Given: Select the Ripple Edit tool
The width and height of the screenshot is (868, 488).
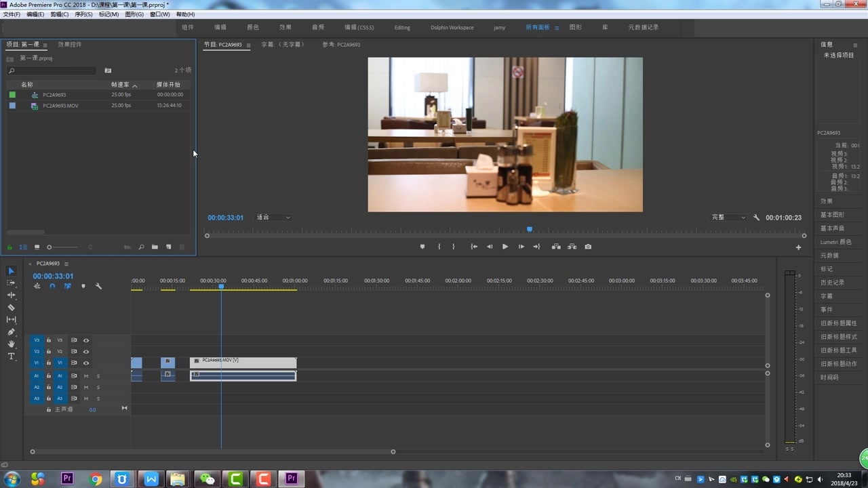Looking at the screenshot, I should [x=11, y=296].
